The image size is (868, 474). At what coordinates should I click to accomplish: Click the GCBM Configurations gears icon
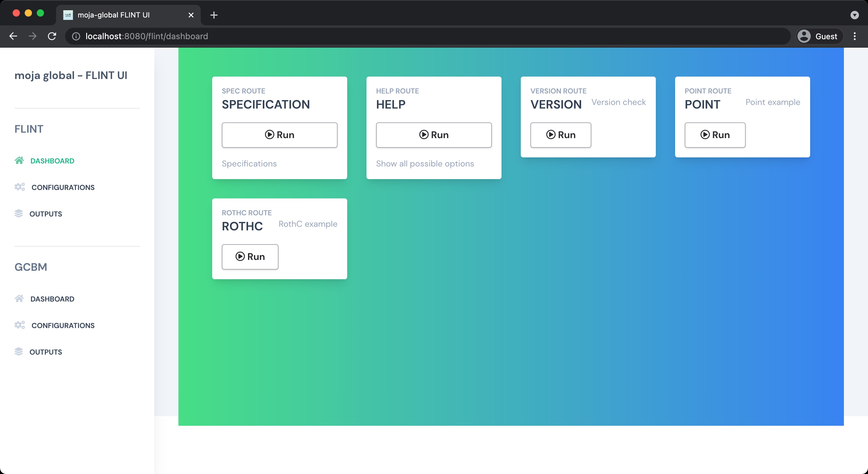click(x=20, y=325)
